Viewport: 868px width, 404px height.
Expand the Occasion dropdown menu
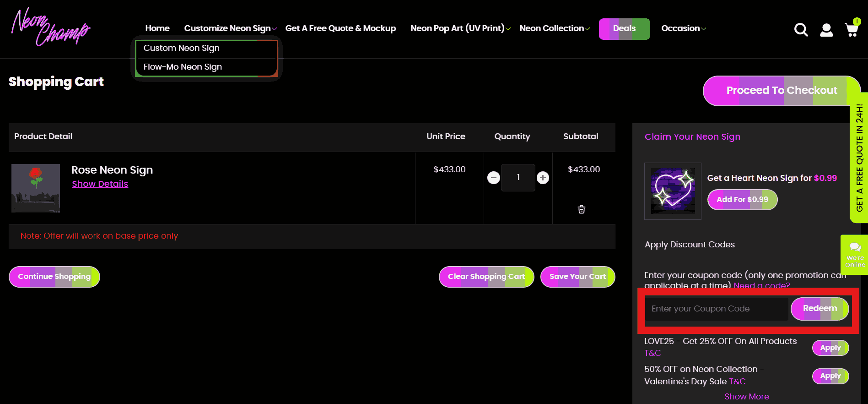click(x=683, y=28)
